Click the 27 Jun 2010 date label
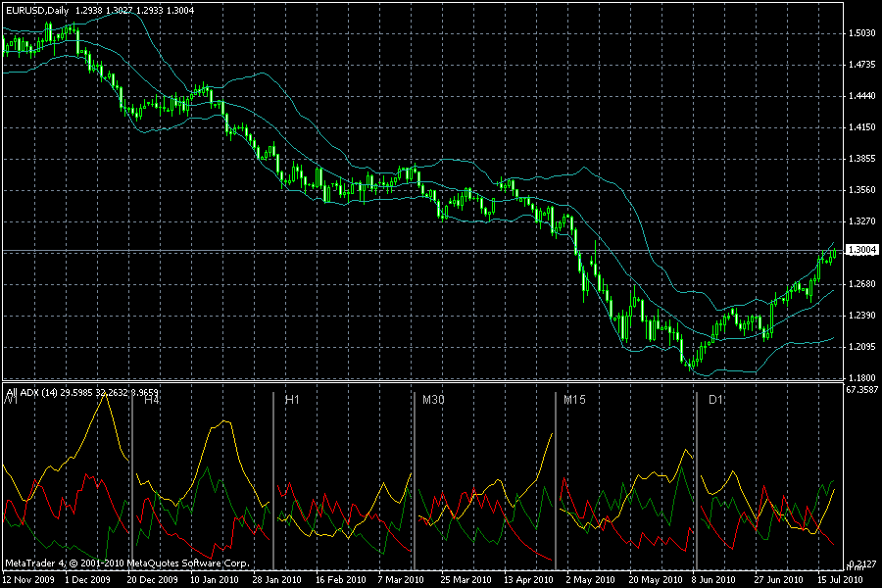This screenshot has width=882, height=588. pos(778,579)
